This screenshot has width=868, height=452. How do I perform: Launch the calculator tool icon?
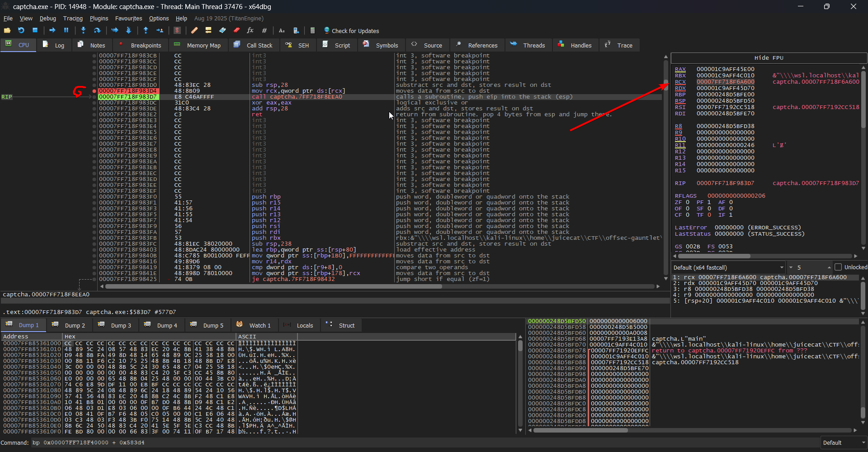tap(312, 30)
